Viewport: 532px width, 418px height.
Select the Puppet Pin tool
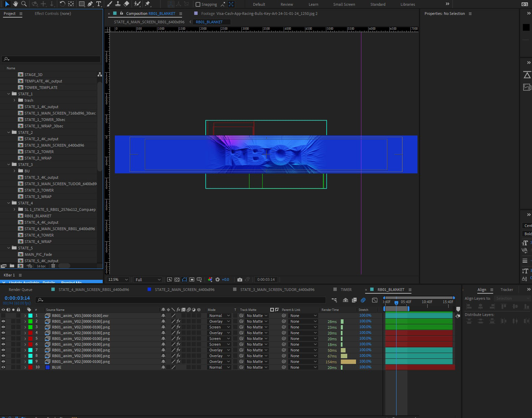click(x=148, y=4)
